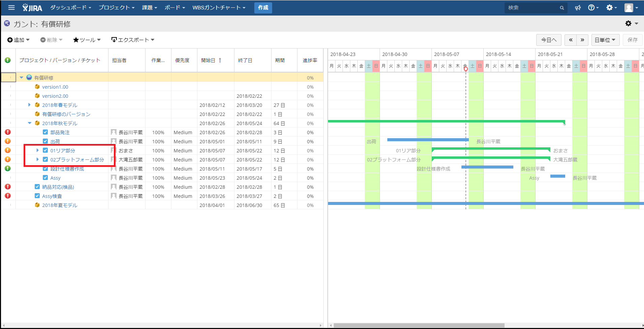Viewport: 644px width, 329px height.
Task: Open the ボード menu
Action: (175, 7)
